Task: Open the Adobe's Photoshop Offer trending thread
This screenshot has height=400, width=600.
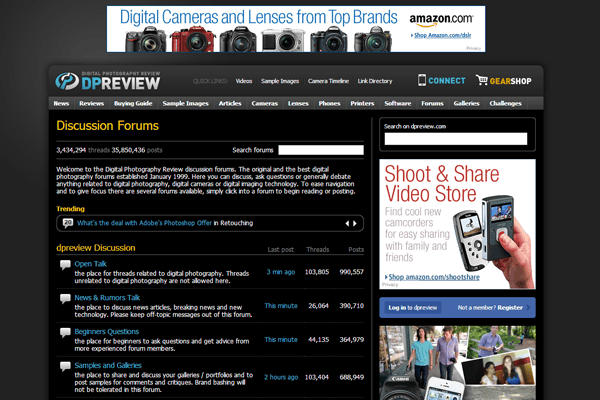Action: 144,223
